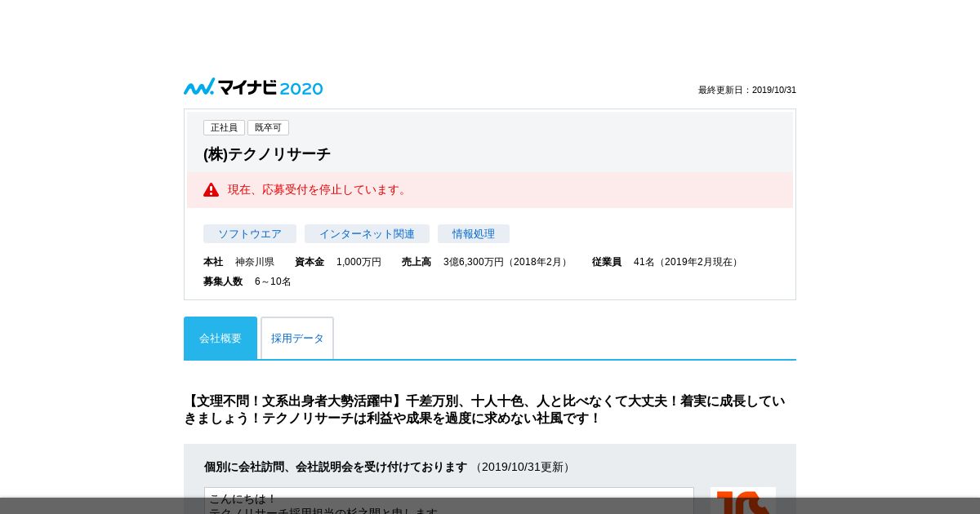
Task: Click the こんにちは！ message box
Action: pyautogui.click(x=449, y=500)
